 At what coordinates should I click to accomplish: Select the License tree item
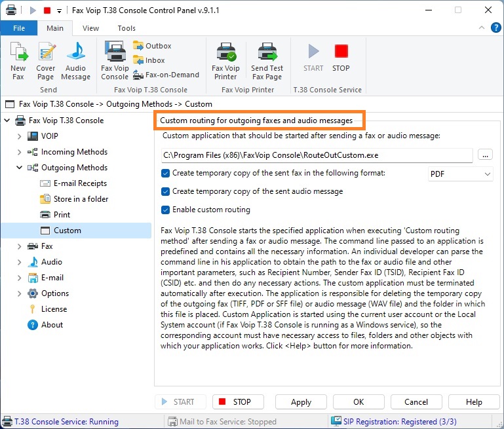pos(48,309)
